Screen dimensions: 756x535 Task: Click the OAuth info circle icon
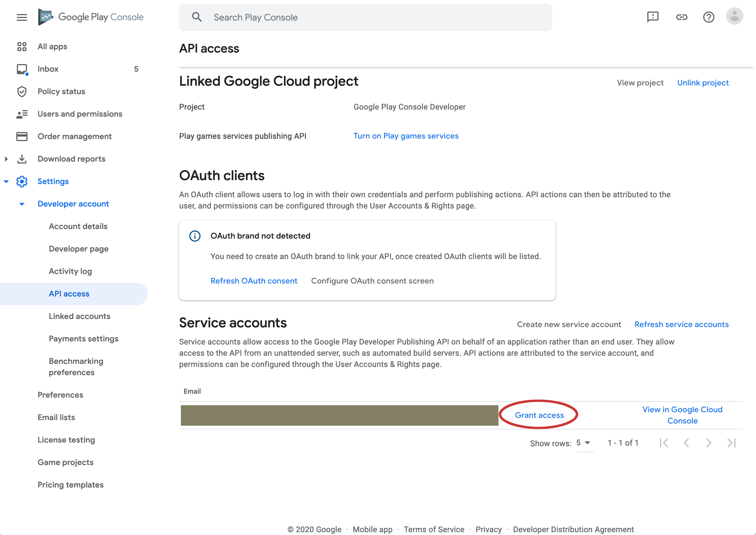pos(195,236)
